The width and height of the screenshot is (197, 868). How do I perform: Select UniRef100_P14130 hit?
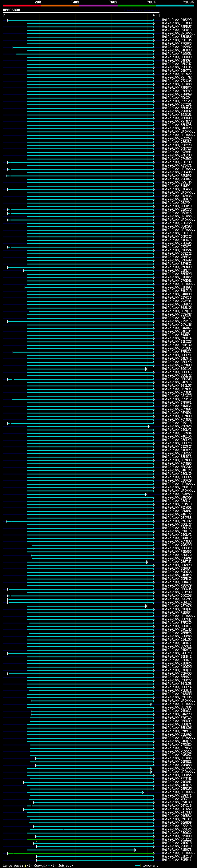pos(177,345)
